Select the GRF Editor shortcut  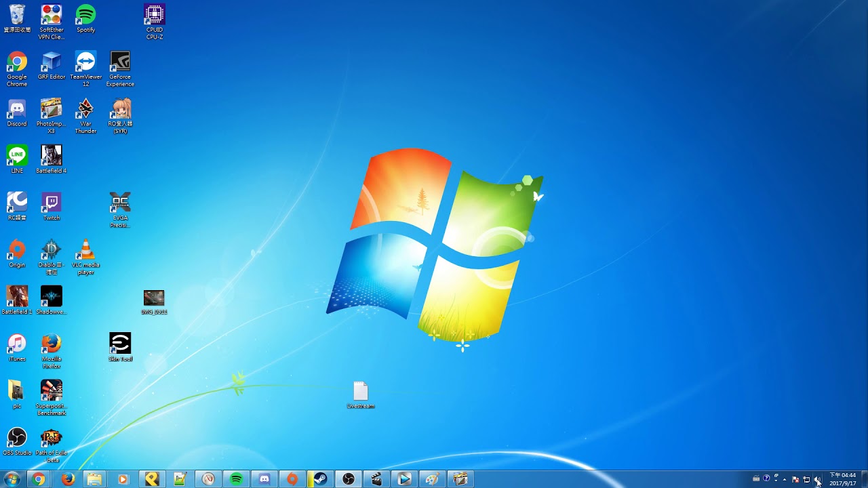[52, 66]
